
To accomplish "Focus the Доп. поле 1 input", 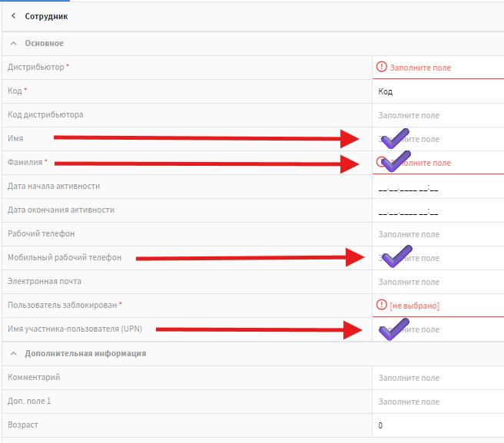I will [x=438, y=402].
